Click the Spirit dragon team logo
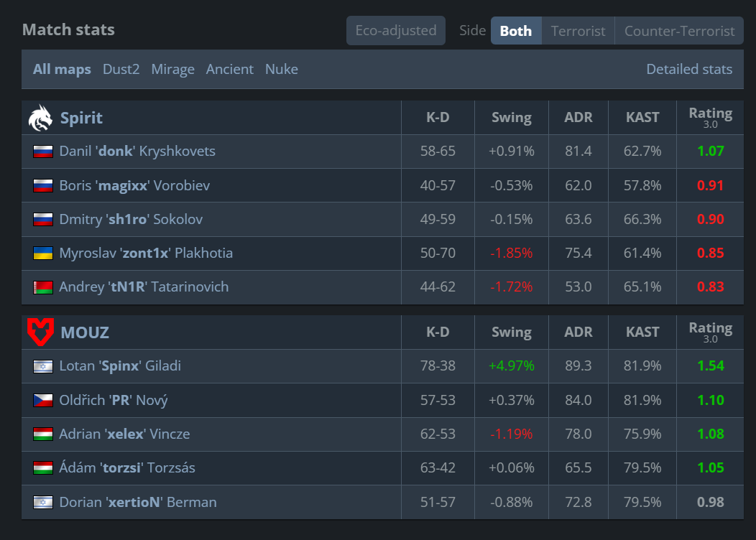 click(40, 118)
